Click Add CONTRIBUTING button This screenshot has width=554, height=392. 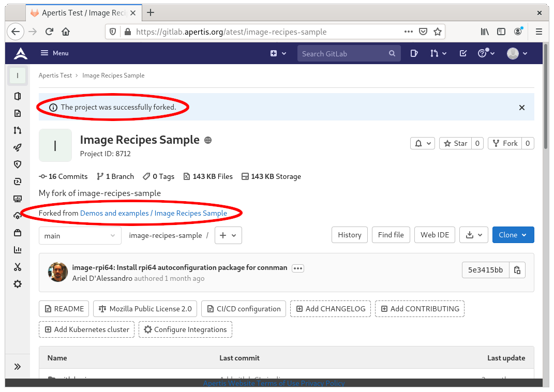click(420, 309)
